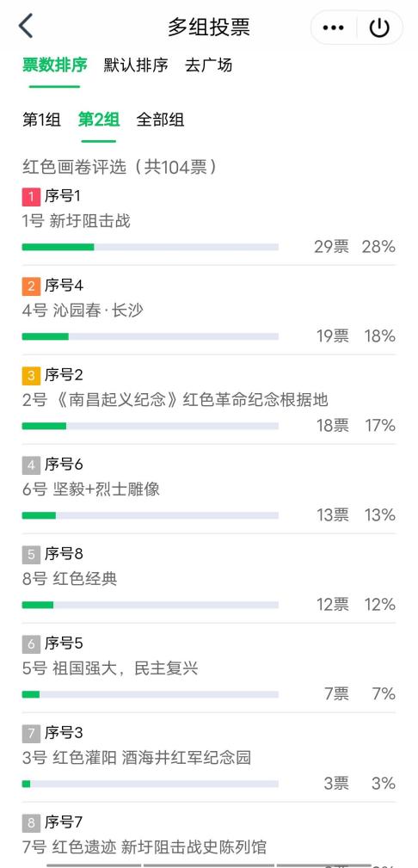Tap the red rank 1 badge
418x868 pixels.
coord(31,196)
